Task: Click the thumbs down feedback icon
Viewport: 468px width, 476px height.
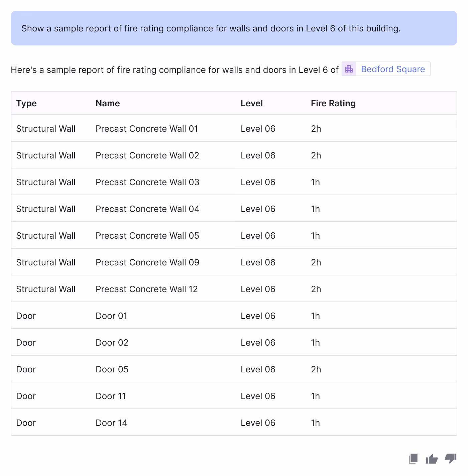Action: click(x=451, y=459)
